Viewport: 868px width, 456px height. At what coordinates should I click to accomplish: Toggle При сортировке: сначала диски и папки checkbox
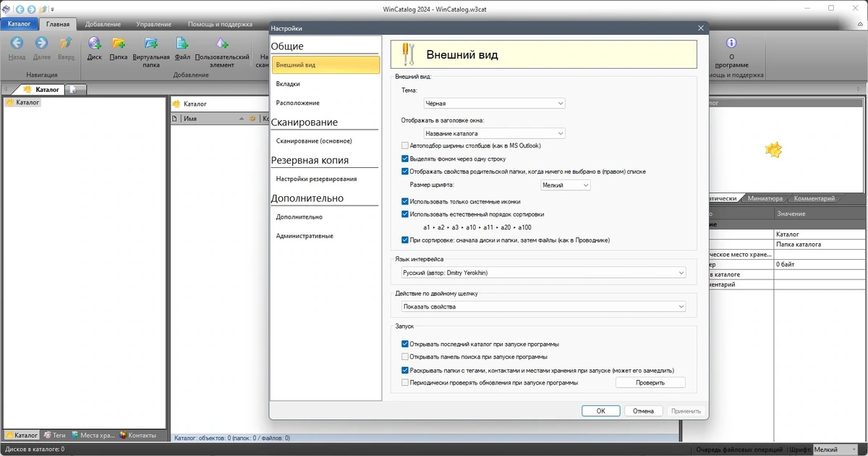click(x=405, y=240)
